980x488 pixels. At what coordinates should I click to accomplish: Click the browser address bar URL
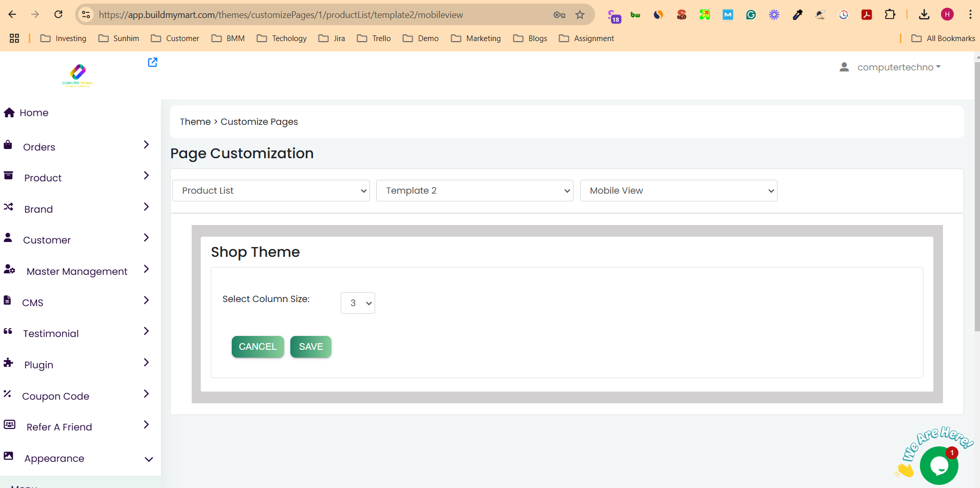coord(281,15)
